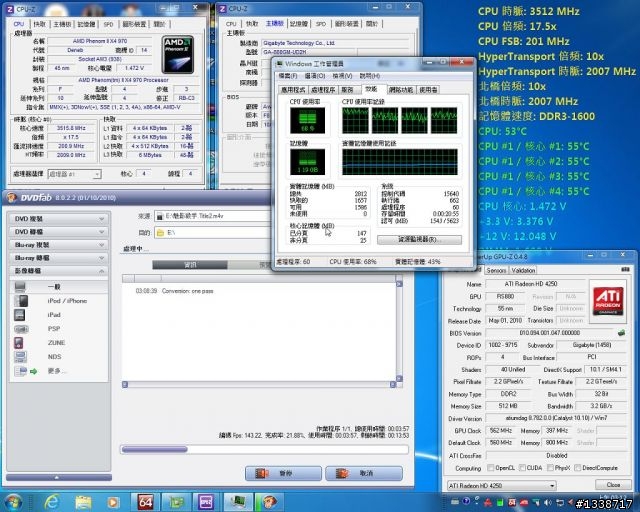Switch to '網路功能' tab in Task Manager

click(401, 90)
